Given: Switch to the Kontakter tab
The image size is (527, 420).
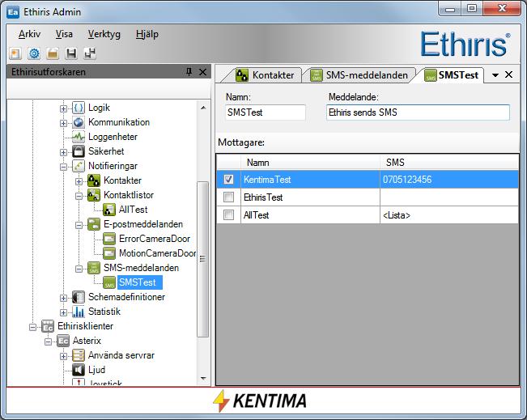Looking at the screenshot, I should click(x=265, y=75).
